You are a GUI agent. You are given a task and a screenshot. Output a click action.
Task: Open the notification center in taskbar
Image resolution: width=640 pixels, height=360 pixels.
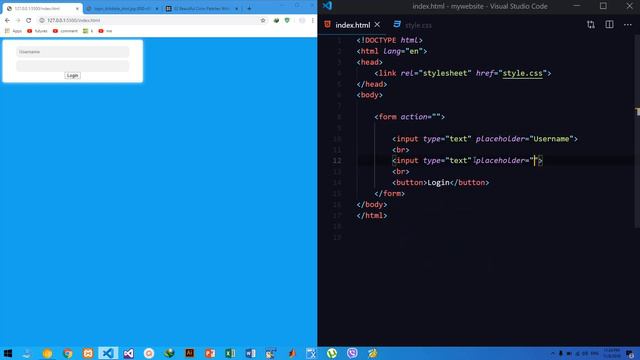pos(631,353)
